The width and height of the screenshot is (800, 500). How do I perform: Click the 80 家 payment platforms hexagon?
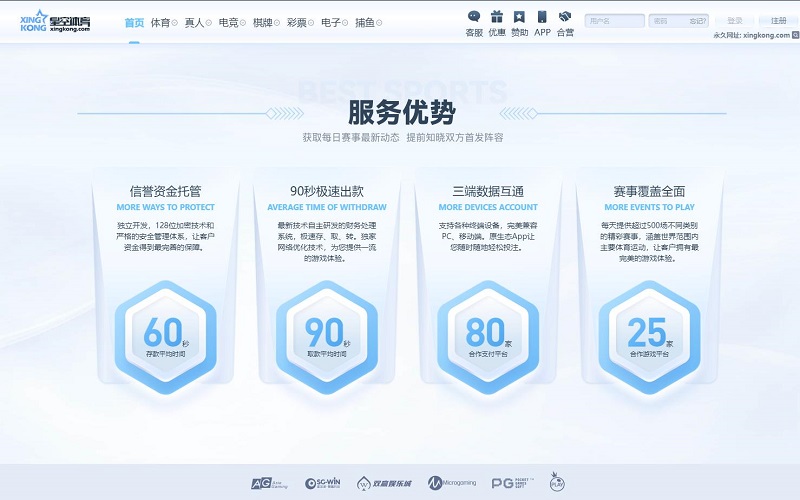pyautogui.click(x=488, y=337)
